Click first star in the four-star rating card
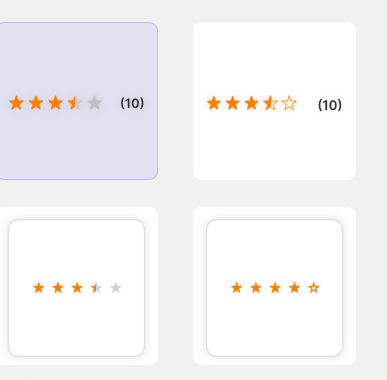 [237, 288]
